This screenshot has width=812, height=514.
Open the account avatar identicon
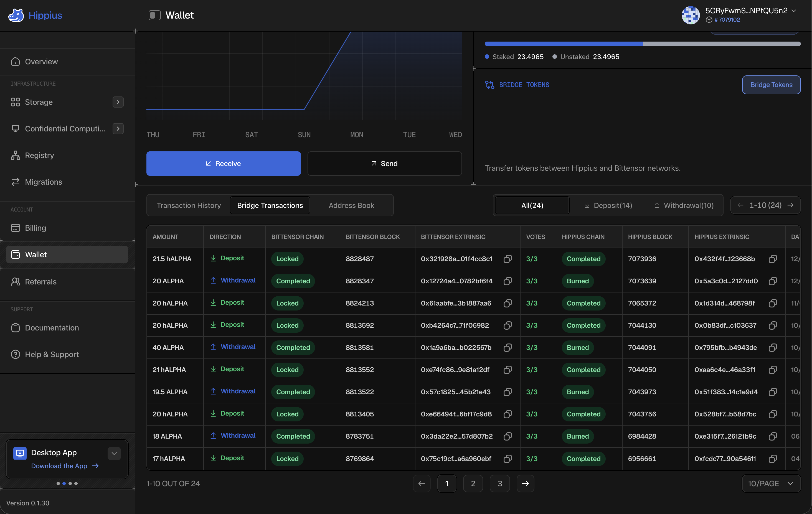[x=690, y=15]
